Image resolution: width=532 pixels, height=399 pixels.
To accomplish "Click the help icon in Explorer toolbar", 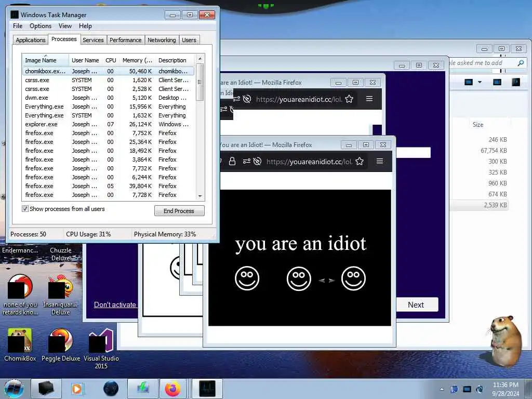I will pyautogui.click(x=516, y=82).
